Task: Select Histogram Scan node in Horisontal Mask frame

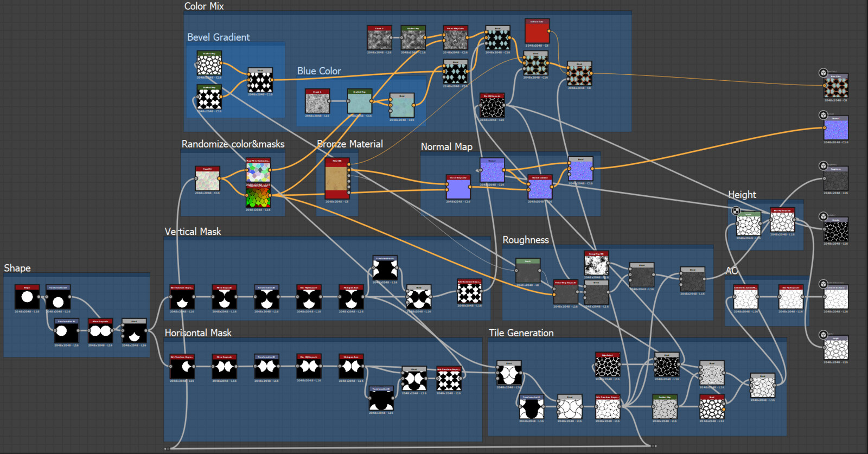Action: [351, 367]
